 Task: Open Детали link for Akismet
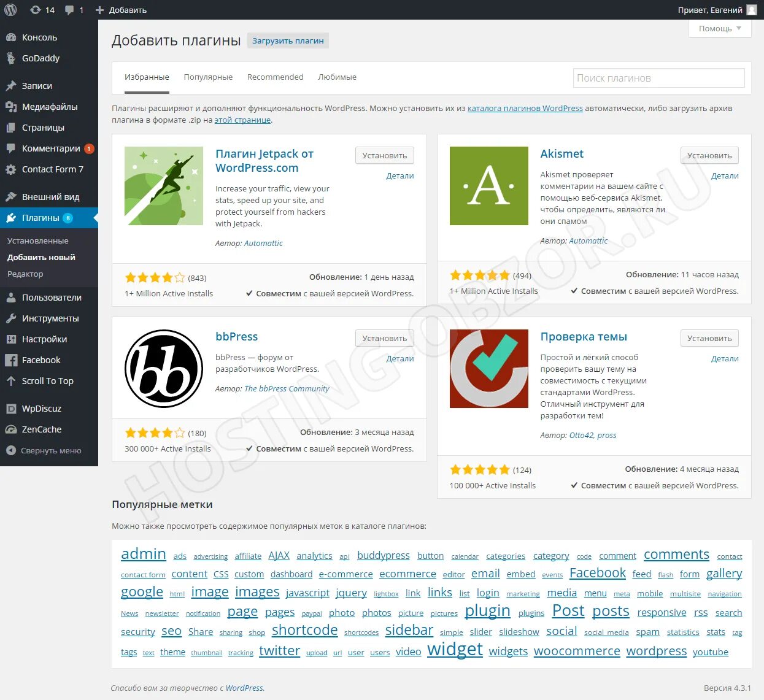725,175
